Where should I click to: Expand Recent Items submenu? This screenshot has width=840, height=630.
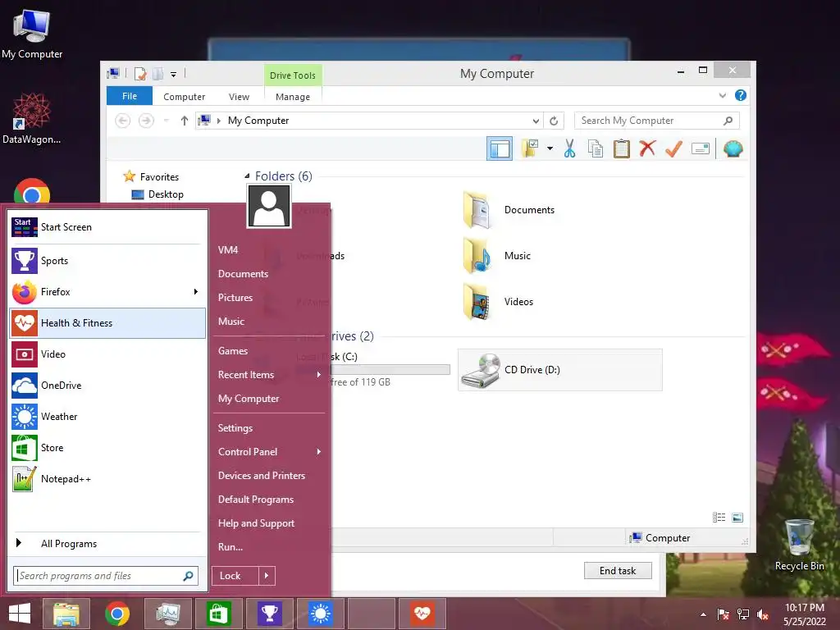319,374
